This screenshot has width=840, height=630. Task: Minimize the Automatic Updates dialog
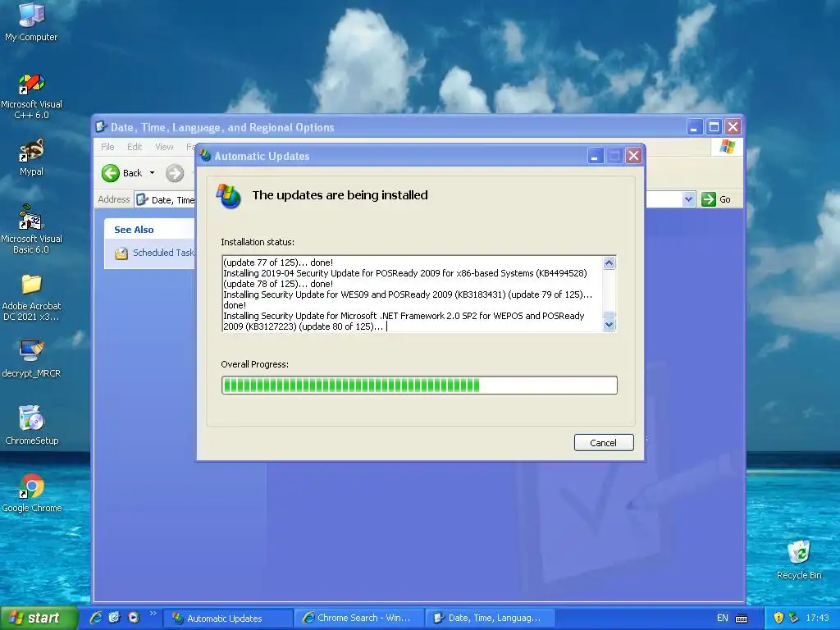[596, 156]
